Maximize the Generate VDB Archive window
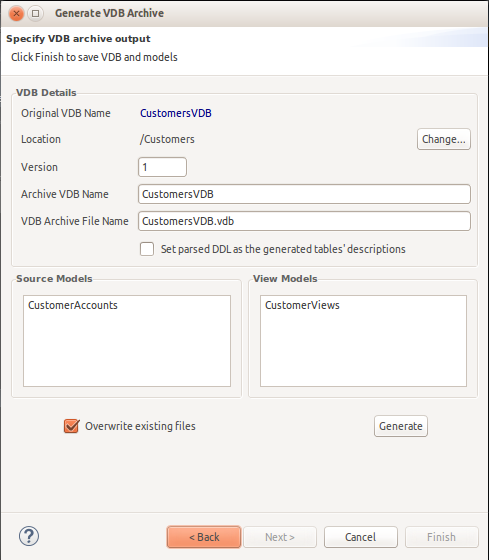The height and width of the screenshot is (560, 489). coord(35,14)
